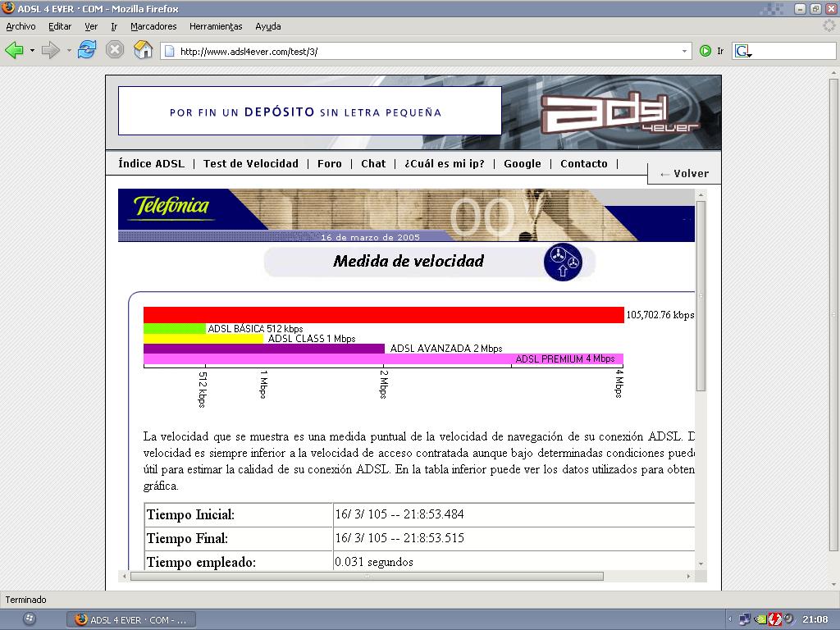Click the 0.031 segundos cell
The height and width of the screenshot is (630, 840).
(514, 561)
